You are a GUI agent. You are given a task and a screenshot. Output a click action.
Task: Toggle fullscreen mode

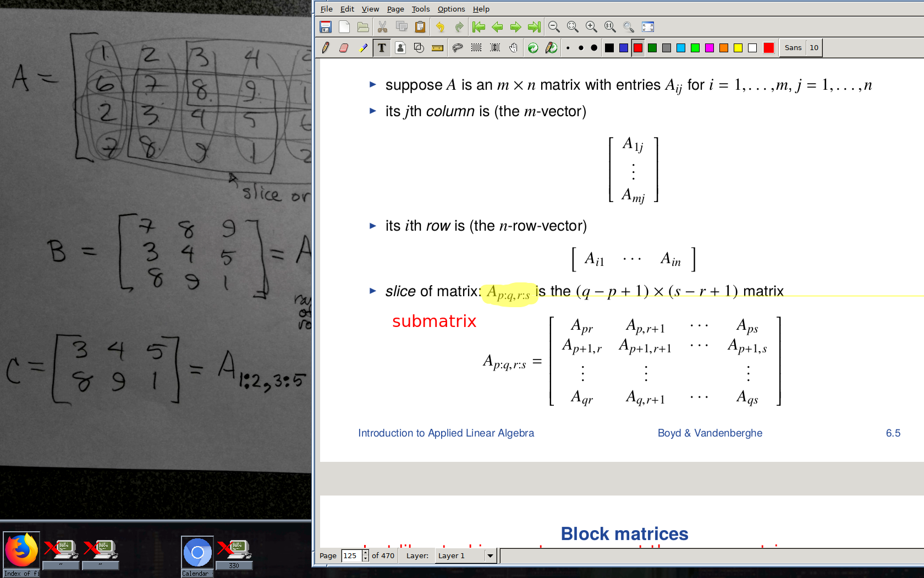(648, 27)
